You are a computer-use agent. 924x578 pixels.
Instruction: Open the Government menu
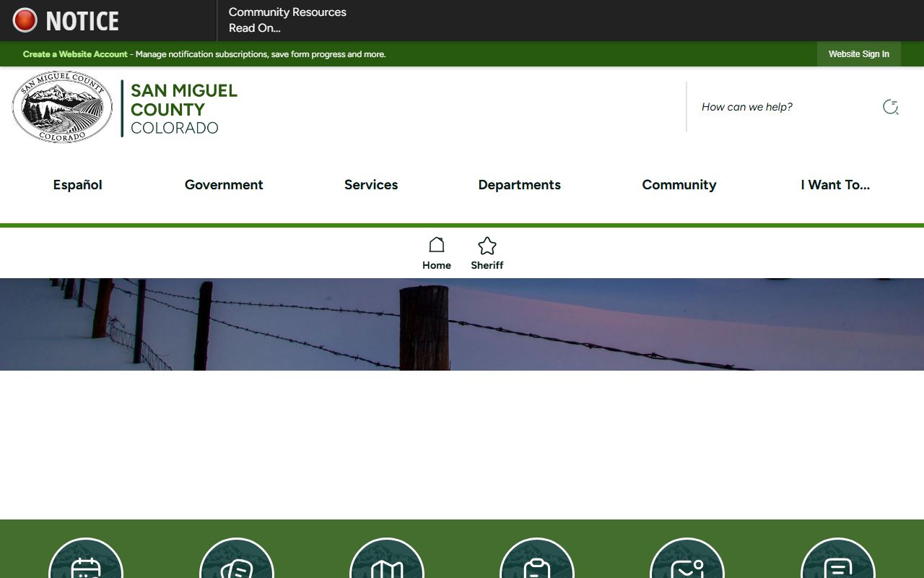pyautogui.click(x=224, y=185)
